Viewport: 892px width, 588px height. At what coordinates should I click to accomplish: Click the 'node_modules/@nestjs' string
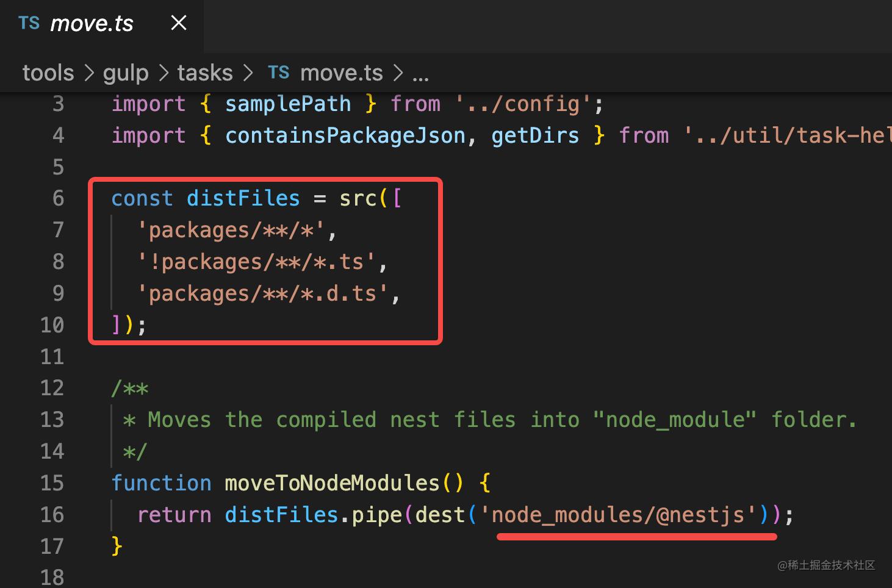point(619,515)
